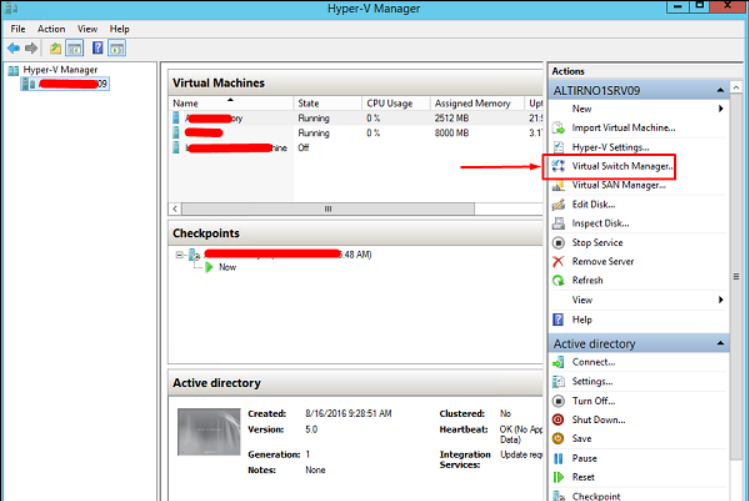Open the File menu
The width and height of the screenshot is (749, 501).
click(x=18, y=29)
